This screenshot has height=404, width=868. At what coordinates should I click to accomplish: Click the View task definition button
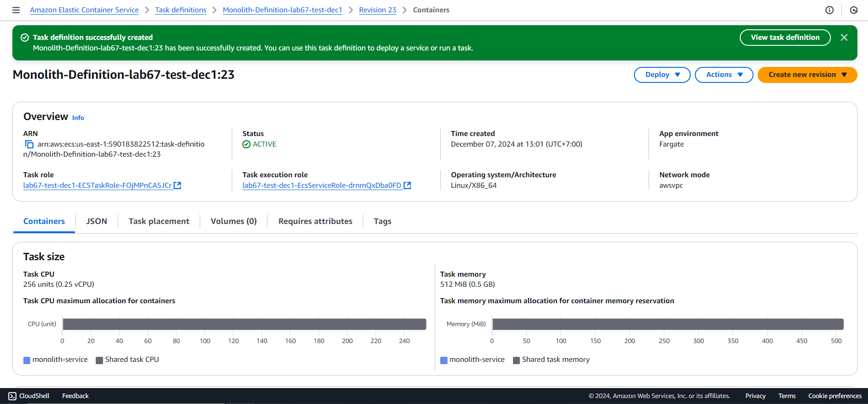785,38
